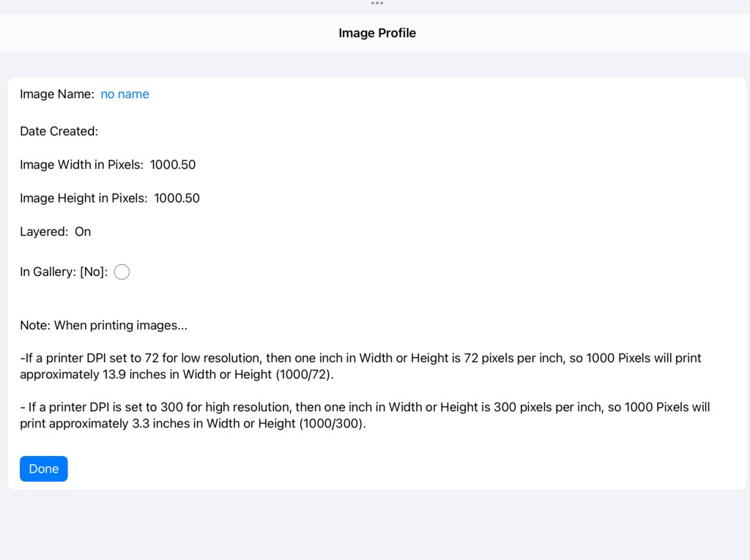The height and width of the screenshot is (560, 750).
Task: Click the 'Image Height in Pixels:' label
Action: 83,198
